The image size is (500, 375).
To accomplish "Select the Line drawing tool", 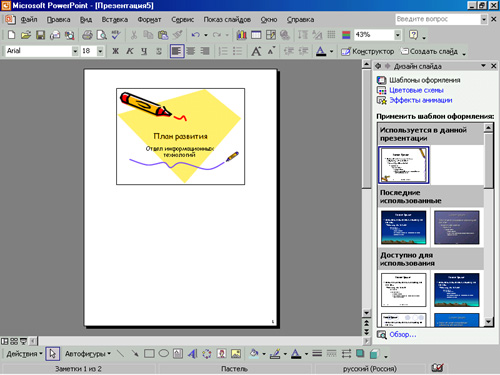I will click(120, 354).
